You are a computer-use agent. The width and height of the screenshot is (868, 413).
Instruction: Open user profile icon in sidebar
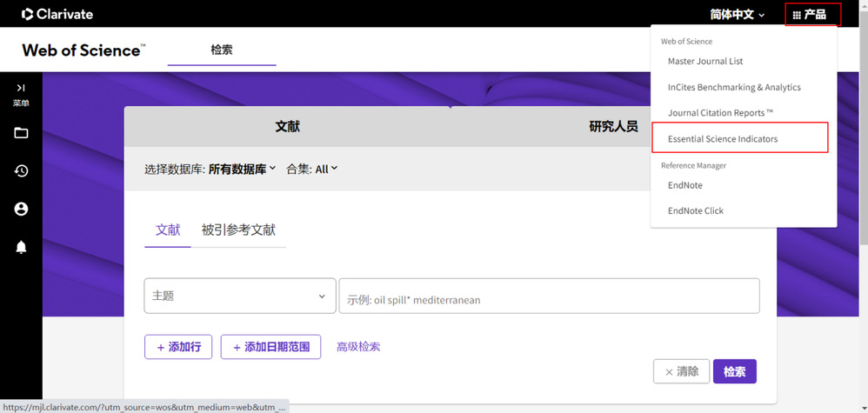click(x=21, y=210)
